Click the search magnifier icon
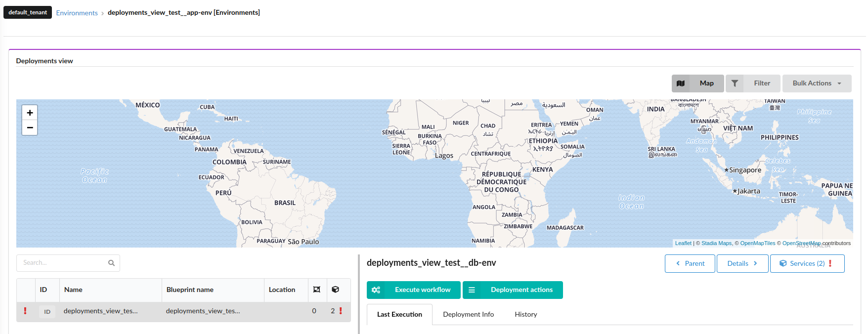 click(x=111, y=263)
